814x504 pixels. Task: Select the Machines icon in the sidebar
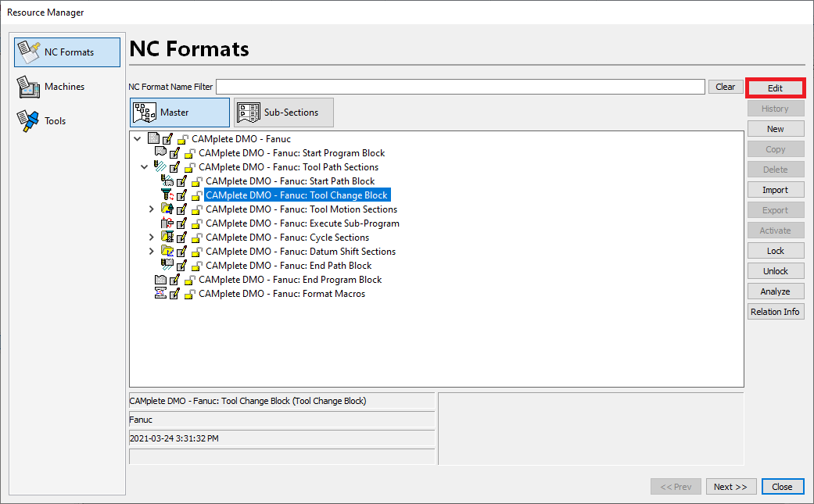coord(30,86)
